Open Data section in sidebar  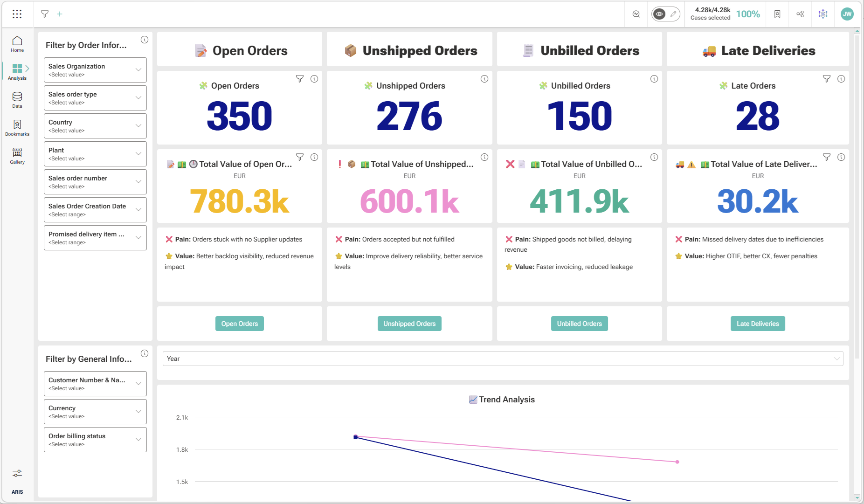(x=17, y=100)
